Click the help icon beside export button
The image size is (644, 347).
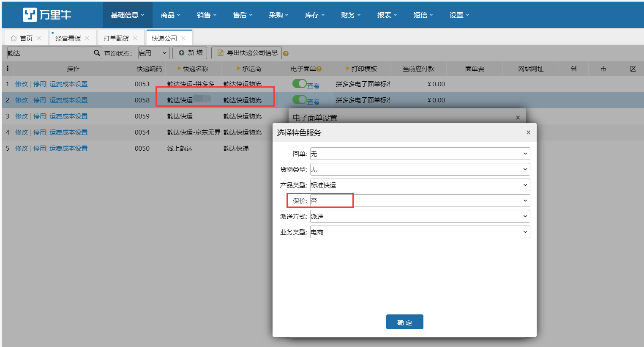[x=286, y=54]
